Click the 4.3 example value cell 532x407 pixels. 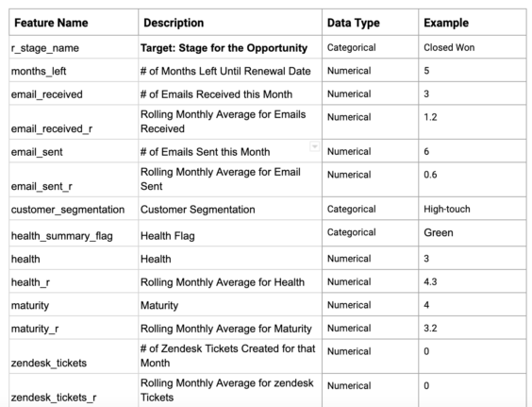[473, 281]
